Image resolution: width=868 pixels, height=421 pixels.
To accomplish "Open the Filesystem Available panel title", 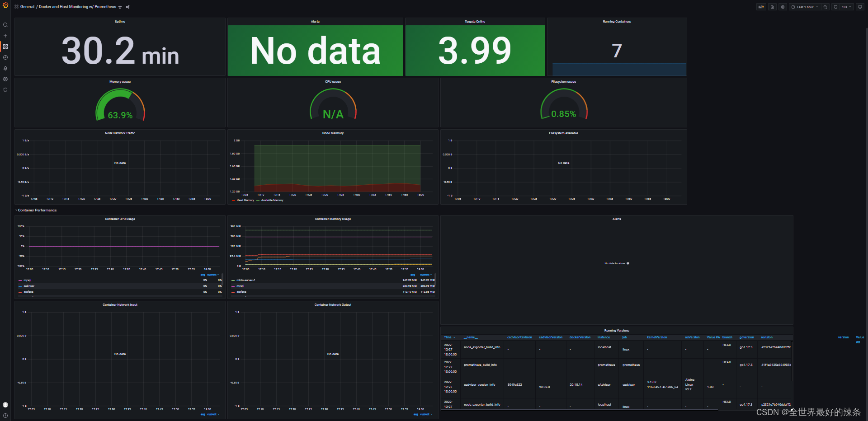I will coord(563,133).
